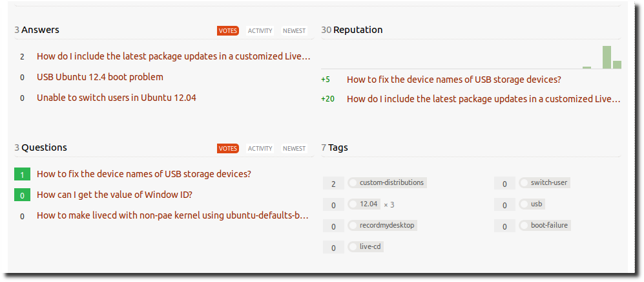This screenshot has width=644, height=282.
Task: Open the custom-distributions tag
Action: point(391,183)
